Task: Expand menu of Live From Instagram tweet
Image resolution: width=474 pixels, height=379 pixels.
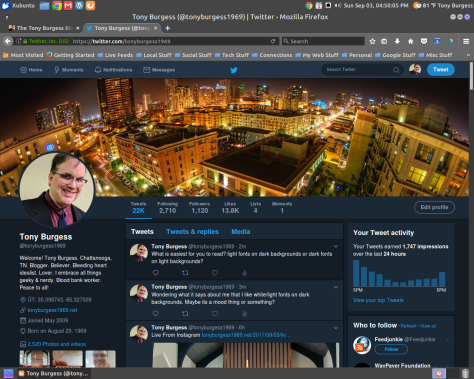Action: point(336,328)
